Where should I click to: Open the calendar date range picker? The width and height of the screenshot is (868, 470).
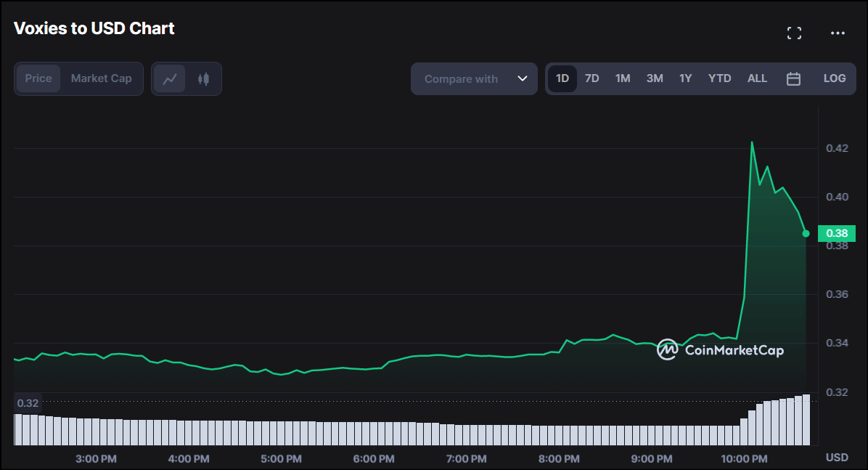pos(793,78)
